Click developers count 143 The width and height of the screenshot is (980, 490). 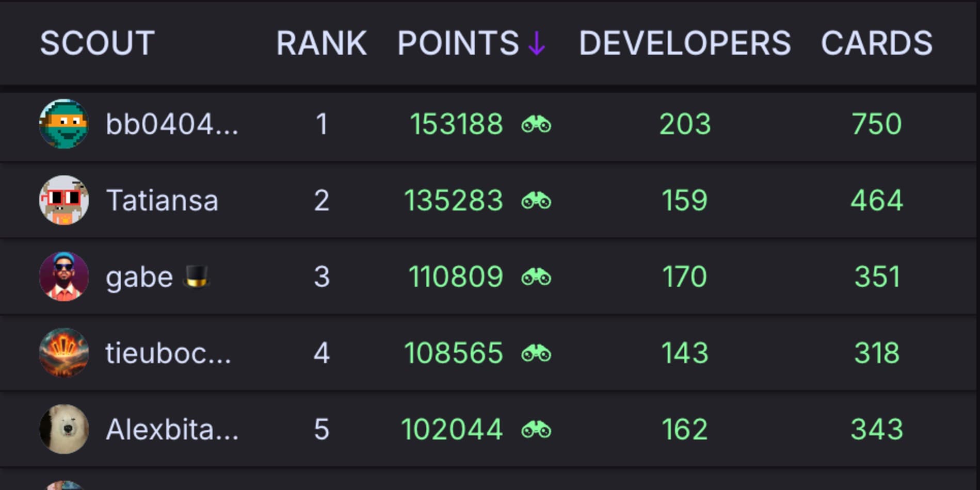(685, 353)
